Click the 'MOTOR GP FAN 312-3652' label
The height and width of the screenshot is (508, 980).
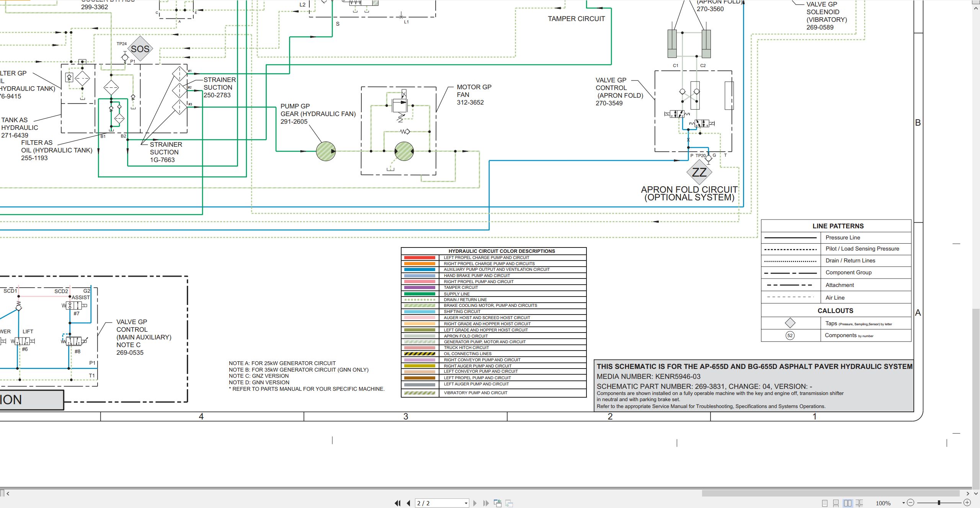click(474, 95)
